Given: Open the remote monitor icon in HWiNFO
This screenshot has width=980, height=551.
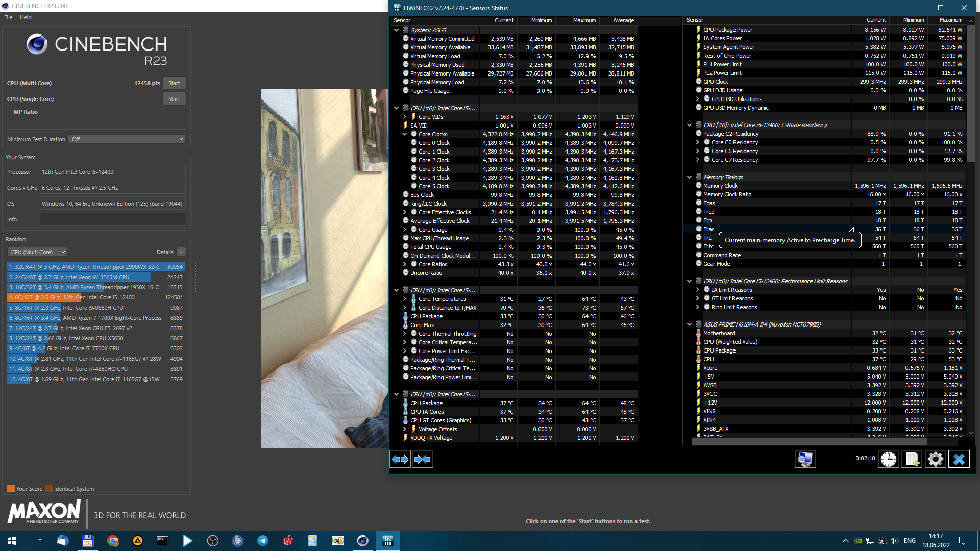Looking at the screenshot, I should [805, 459].
